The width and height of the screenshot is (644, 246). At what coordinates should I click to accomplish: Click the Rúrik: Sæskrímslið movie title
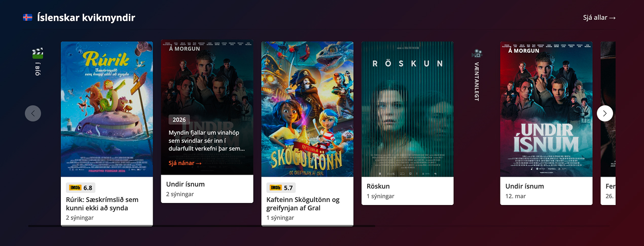point(102,203)
